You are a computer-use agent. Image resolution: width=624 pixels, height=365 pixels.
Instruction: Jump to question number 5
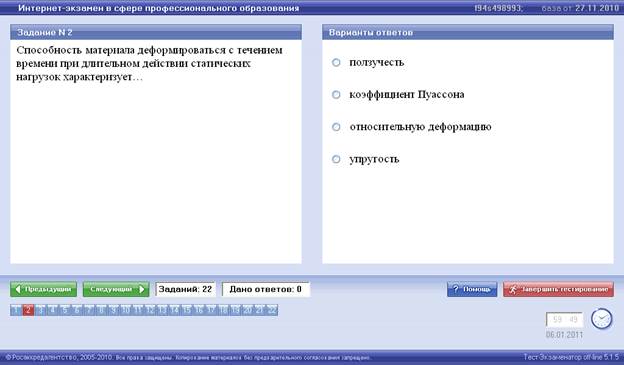click(65, 310)
